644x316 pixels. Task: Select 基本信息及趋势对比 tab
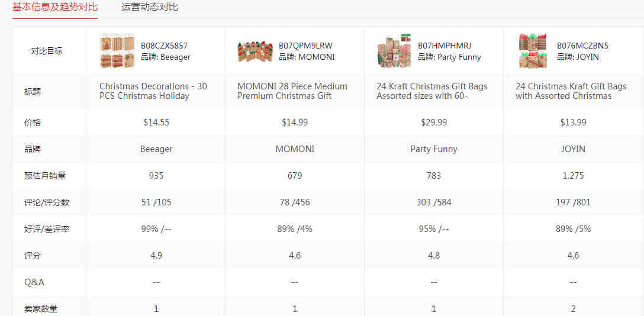click(x=55, y=7)
